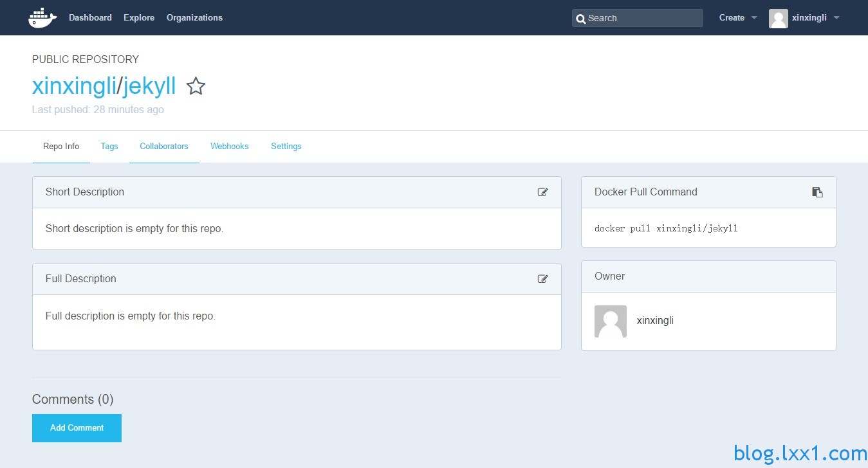Open the Create dropdown
The image size is (868, 468).
[x=738, y=18]
